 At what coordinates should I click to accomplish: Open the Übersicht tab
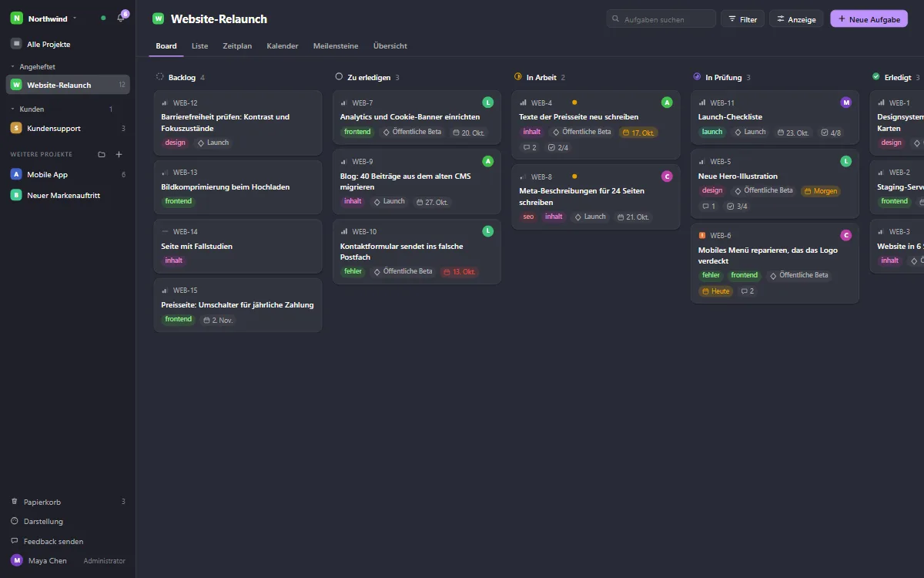click(x=390, y=45)
